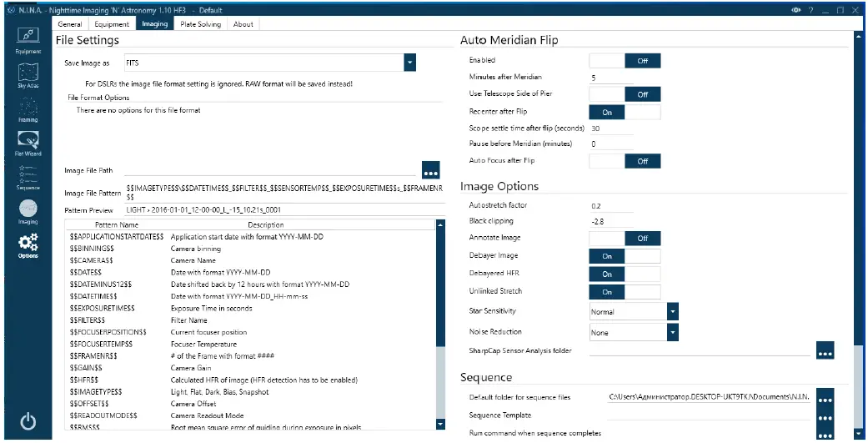Go to the Framing assistant
This screenshot has width=868, height=443.
pos(28,108)
